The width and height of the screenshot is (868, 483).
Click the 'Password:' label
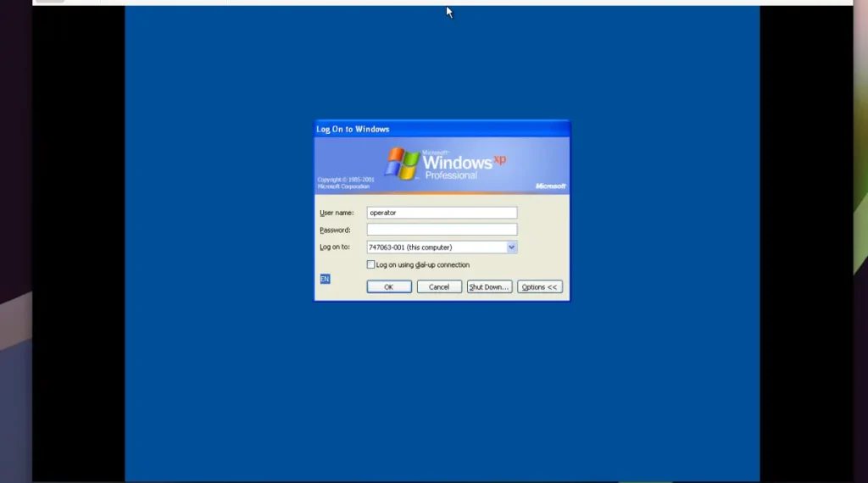335,230
